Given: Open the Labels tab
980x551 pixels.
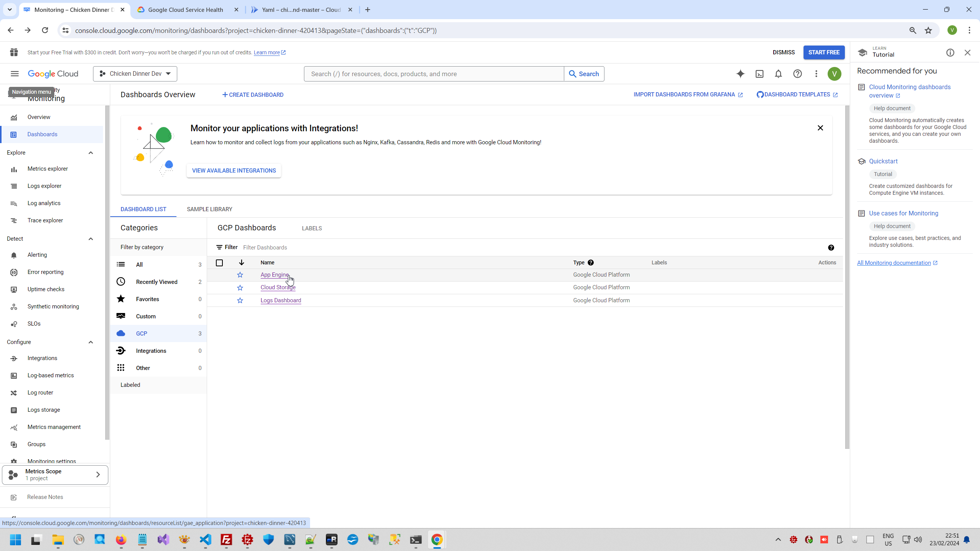Looking at the screenshot, I should coord(312,228).
